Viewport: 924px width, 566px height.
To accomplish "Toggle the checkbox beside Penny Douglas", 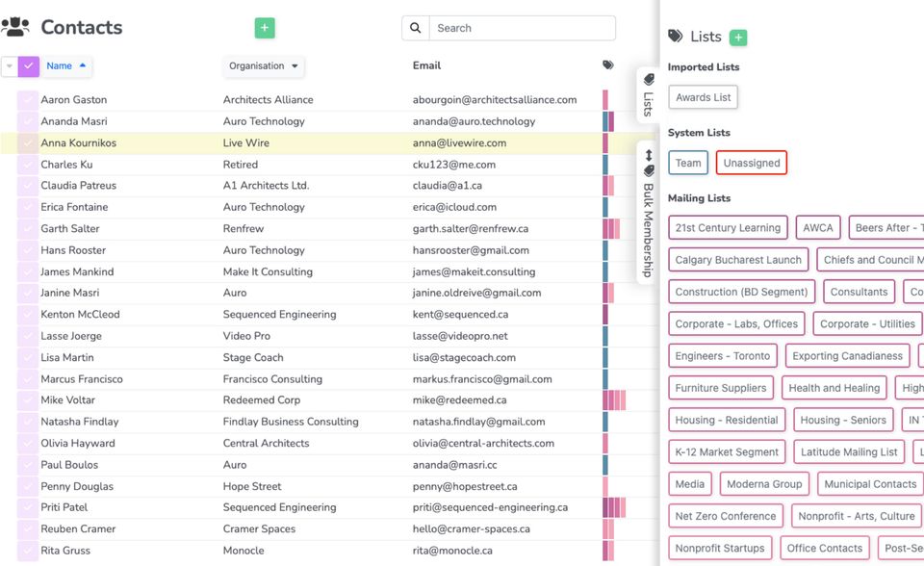I will 28,486.
